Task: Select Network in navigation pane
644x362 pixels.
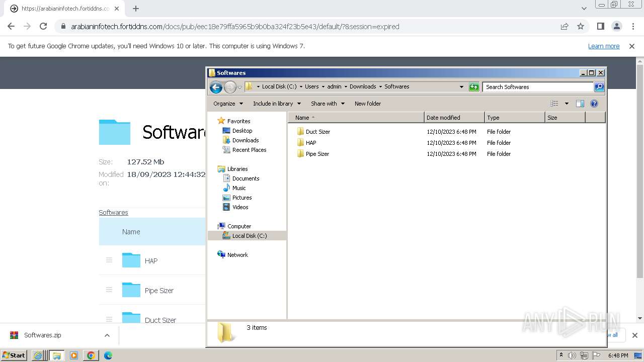Action: tap(232, 255)
